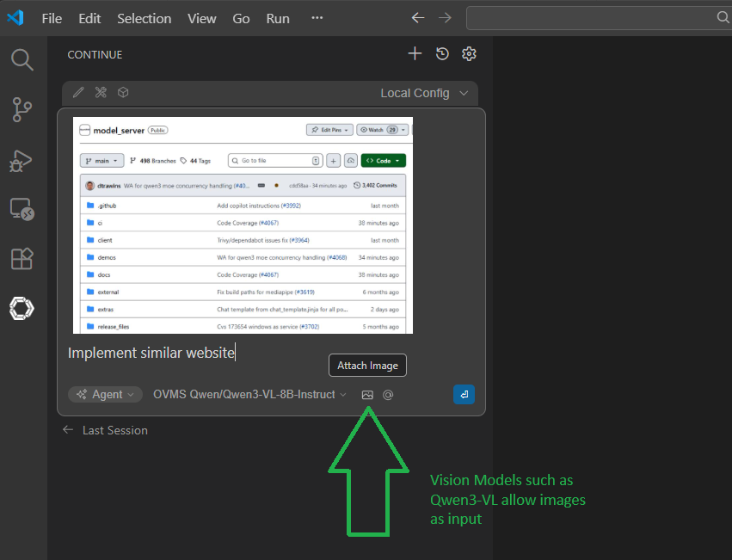Expand the Local Config dropdown
This screenshot has width=732, height=560.
click(425, 93)
